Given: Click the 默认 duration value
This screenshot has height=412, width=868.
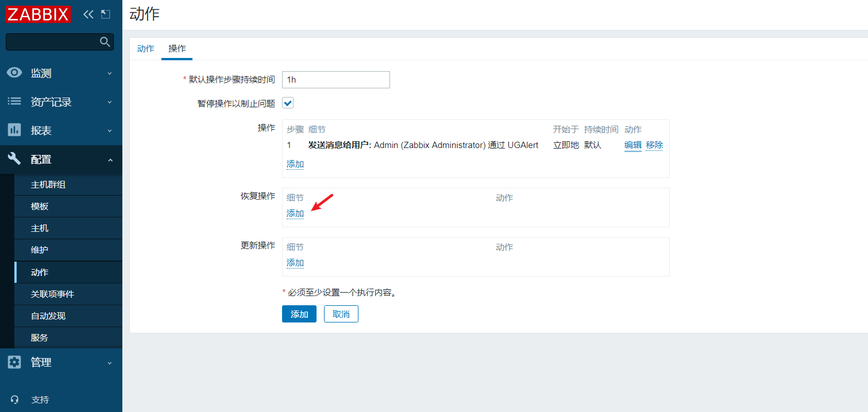Looking at the screenshot, I should click(593, 145).
